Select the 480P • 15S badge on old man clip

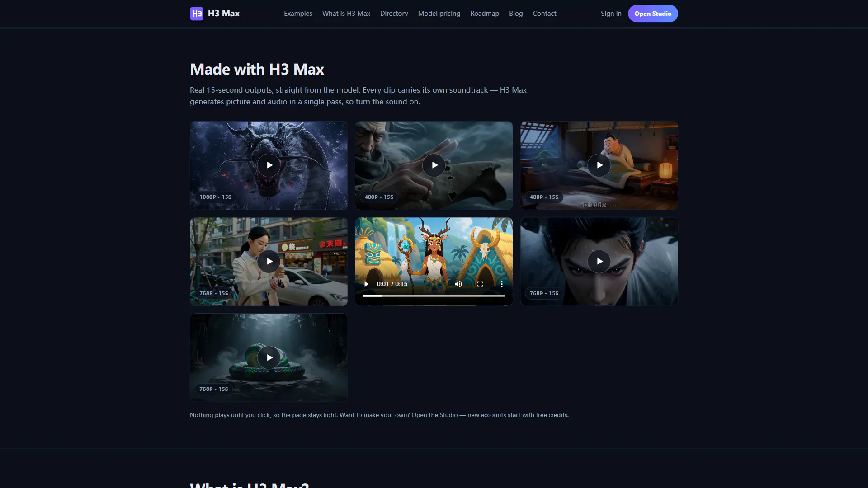point(379,197)
